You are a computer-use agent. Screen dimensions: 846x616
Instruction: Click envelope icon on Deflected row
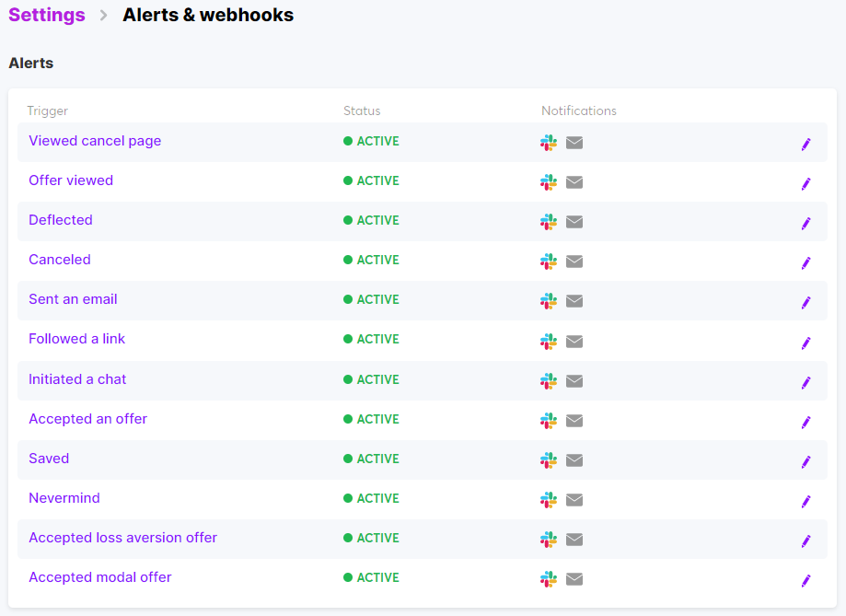pyautogui.click(x=574, y=221)
